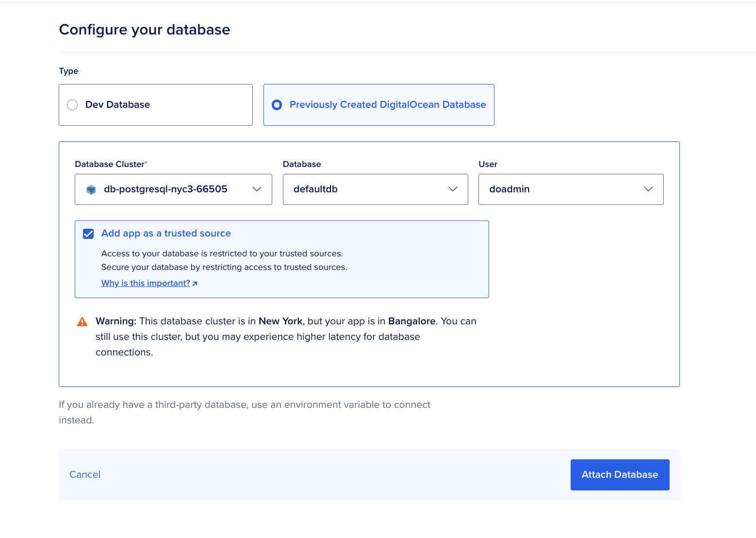This screenshot has height=538, width=756.
Task: Click the "Configure your database" heading
Action: click(x=145, y=30)
